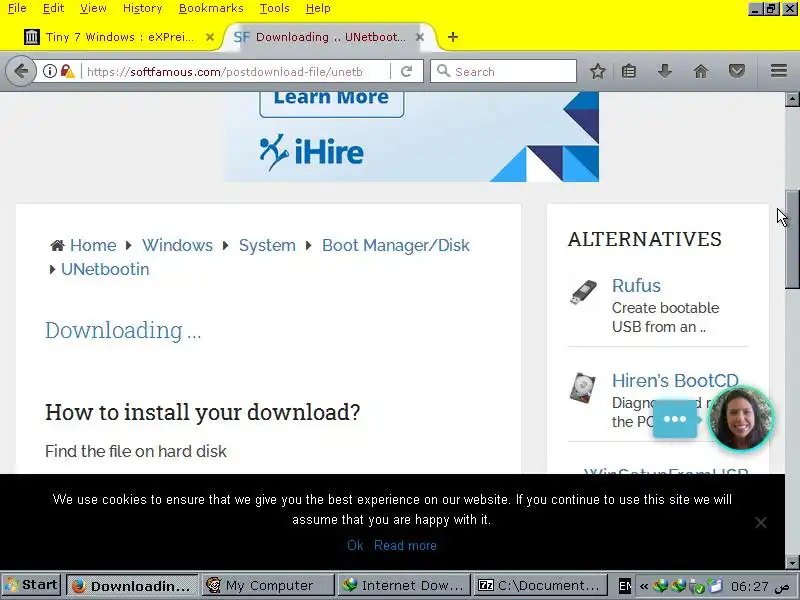Click the vertical scrollbar thumb
Image resolution: width=800 pixels, height=600 pixels.
point(792,239)
